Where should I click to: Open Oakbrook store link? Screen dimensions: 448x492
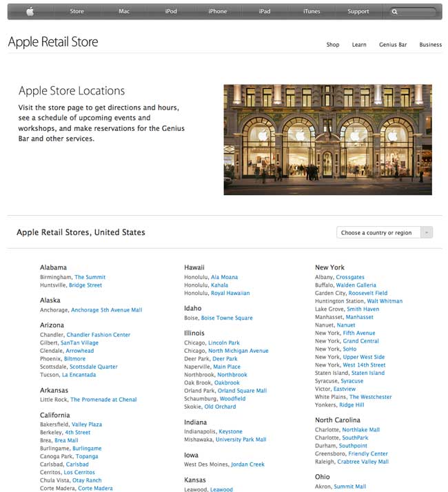pyautogui.click(x=227, y=383)
